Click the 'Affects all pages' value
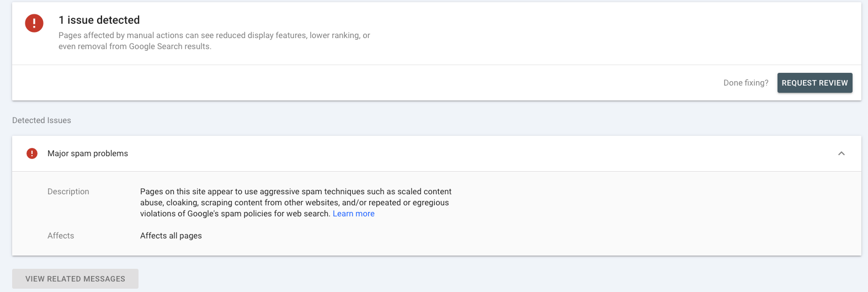 point(171,236)
